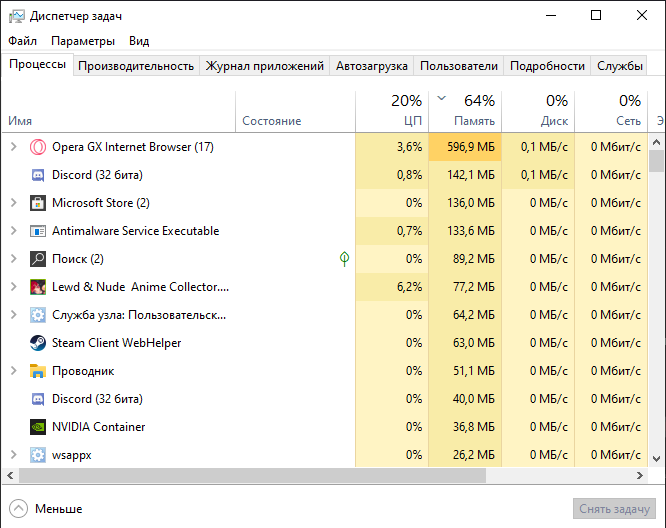Image resolution: width=666 pixels, height=528 pixels.
Task: Expand the Поиск (2) process group
Action: [14, 259]
